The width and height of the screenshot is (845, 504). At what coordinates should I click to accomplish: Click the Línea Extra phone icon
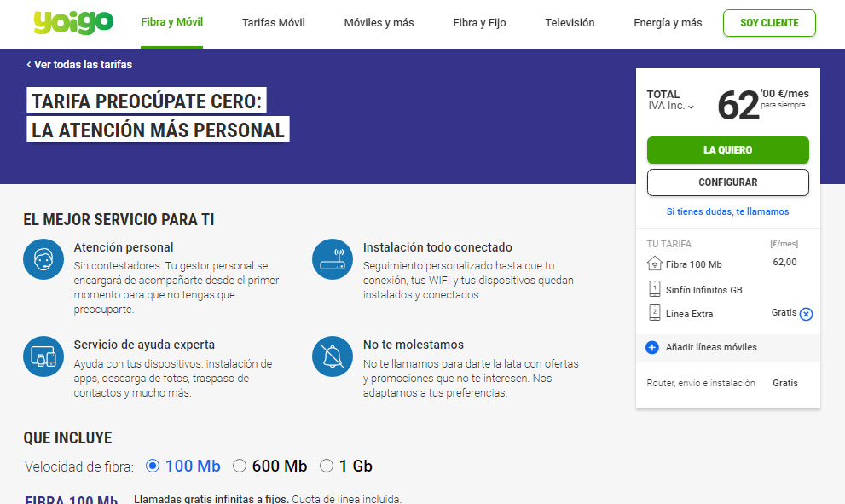654,313
